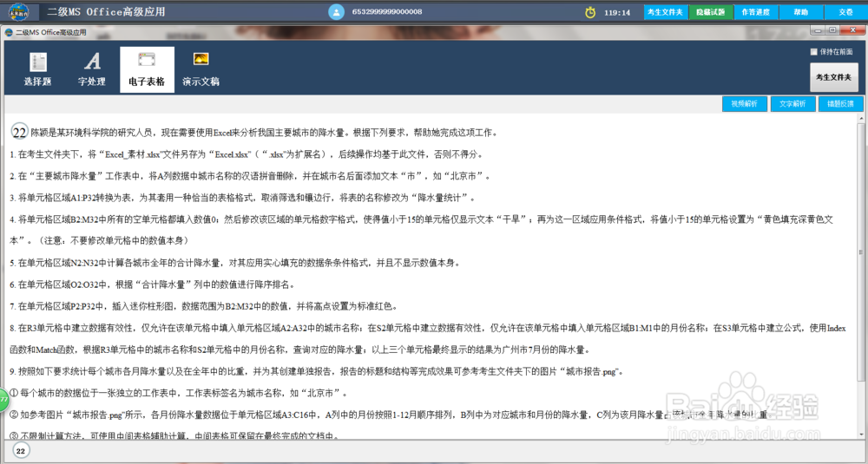The width and height of the screenshot is (868, 464).
Task: Click the green 隐藏试题 button
Action: point(711,12)
